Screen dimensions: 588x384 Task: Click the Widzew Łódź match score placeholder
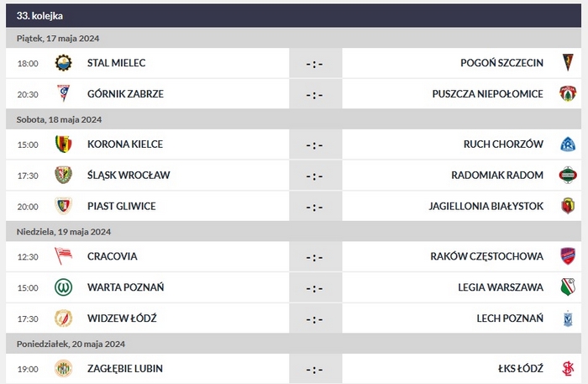tap(315, 319)
